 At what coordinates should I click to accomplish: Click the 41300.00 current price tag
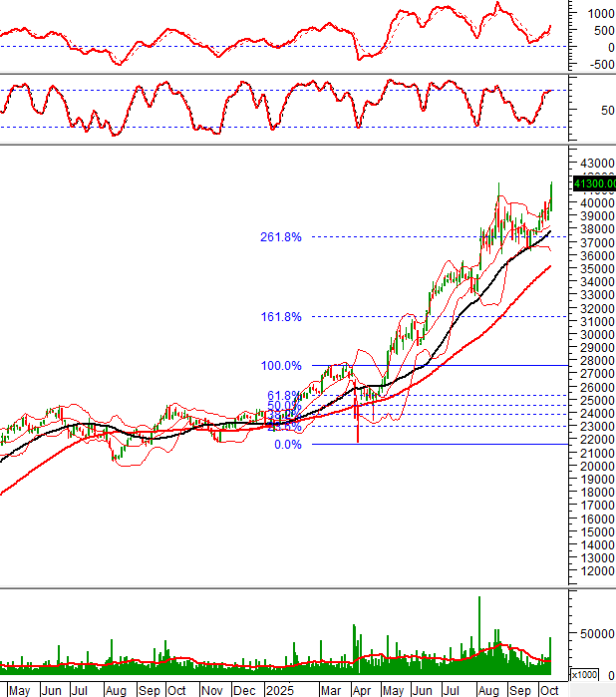point(594,183)
